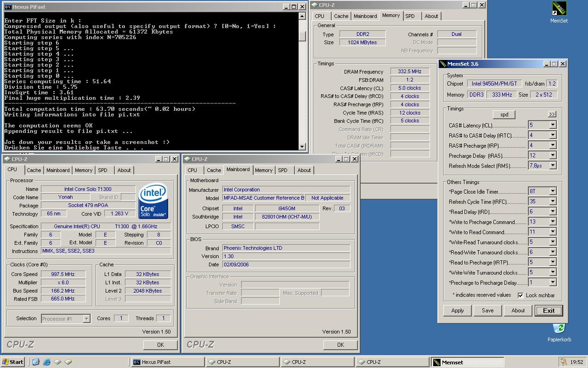Expand the Refresh Cycle Time (tRFC) dropdown
The height and width of the screenshot is (368, 588).
click(553, 201)
